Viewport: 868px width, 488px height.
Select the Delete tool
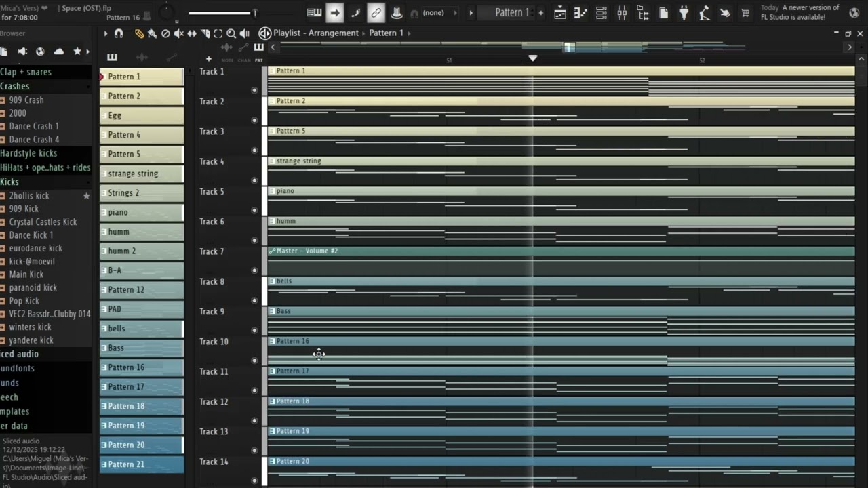[165, 33]
